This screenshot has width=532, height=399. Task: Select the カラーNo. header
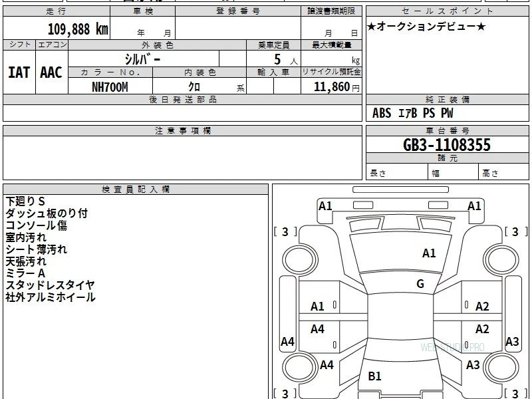pyautogui.click(x=110, y=72)
